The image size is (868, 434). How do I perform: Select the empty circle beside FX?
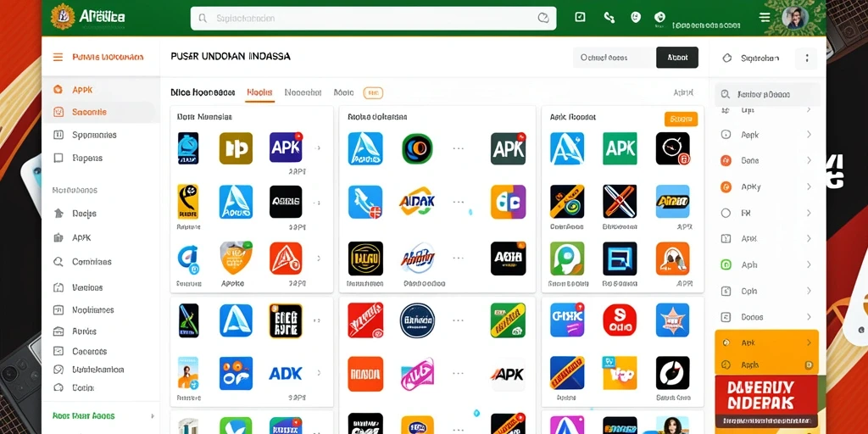[x=726, y=213]
